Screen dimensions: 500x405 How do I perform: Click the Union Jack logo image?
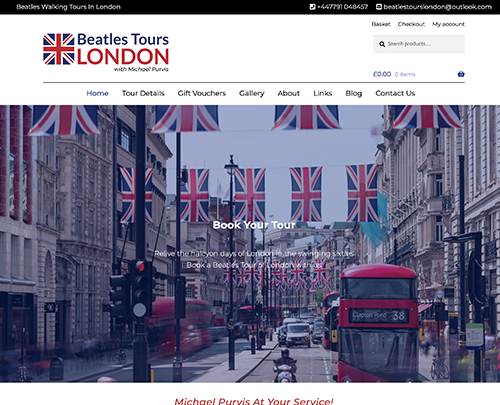pyautogui.click(x=59, y=49)
